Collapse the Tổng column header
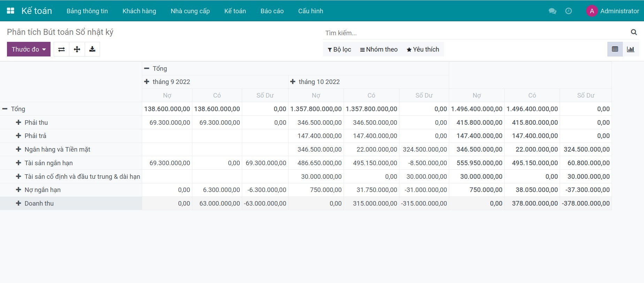This screenshot has width=644, height=283. coord(155,69)
